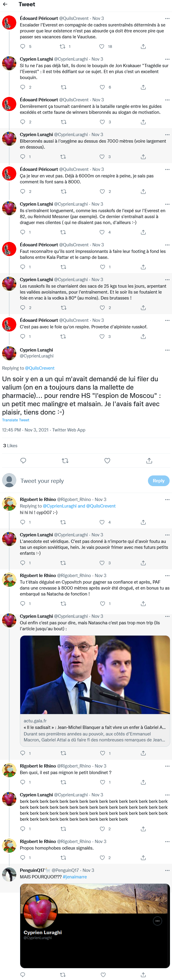This screenshot has height=980, width=172.
Task: Share Rigobert's 'cyp007' reply via the upload icon
Action: (143, 522)
